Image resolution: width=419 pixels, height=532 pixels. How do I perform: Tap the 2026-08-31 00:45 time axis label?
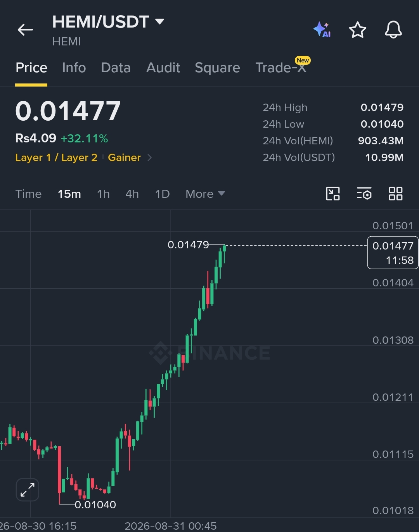pos(170,526)
